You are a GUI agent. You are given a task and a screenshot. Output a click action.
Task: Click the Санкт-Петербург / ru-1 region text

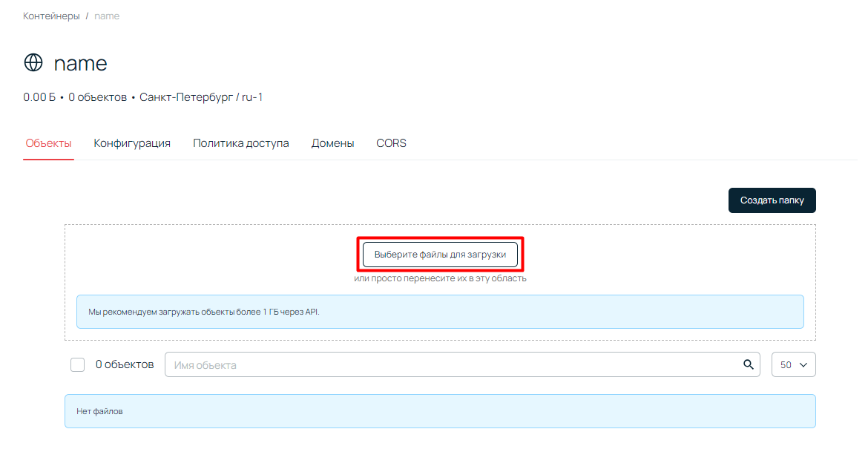pyautogui.click(x=201, y=97)
